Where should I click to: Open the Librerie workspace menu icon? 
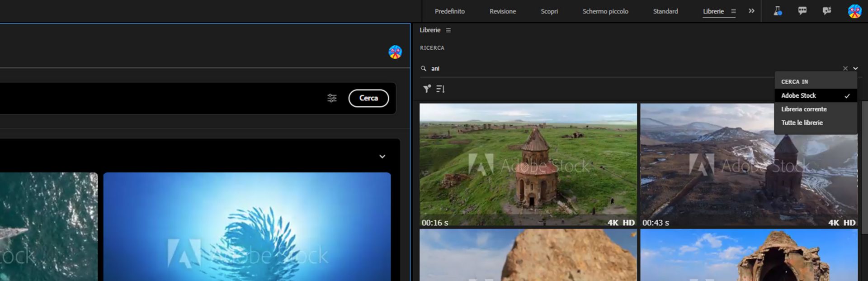pos(733,11)
